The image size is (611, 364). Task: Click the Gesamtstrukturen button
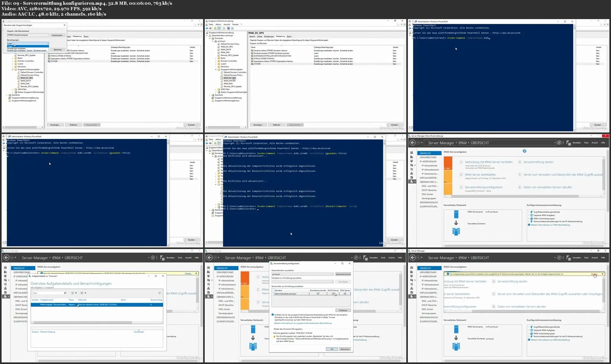click(x=343, y=274)
